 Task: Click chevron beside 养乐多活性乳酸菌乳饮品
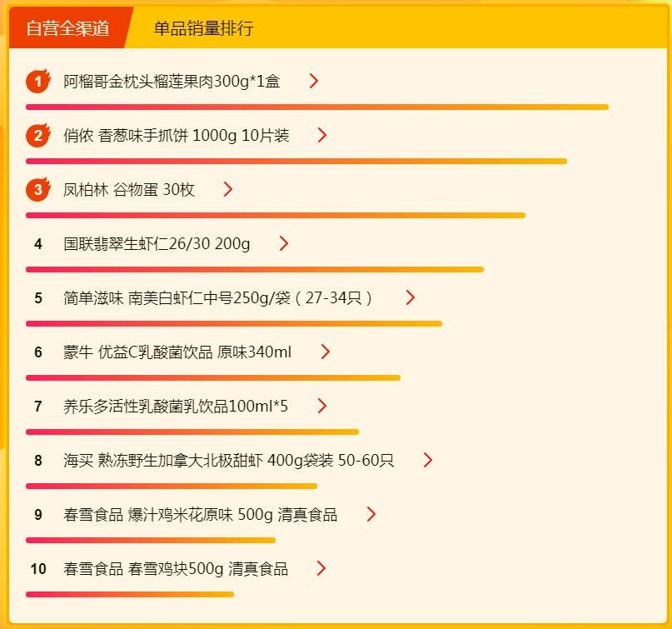click(322, 406)
